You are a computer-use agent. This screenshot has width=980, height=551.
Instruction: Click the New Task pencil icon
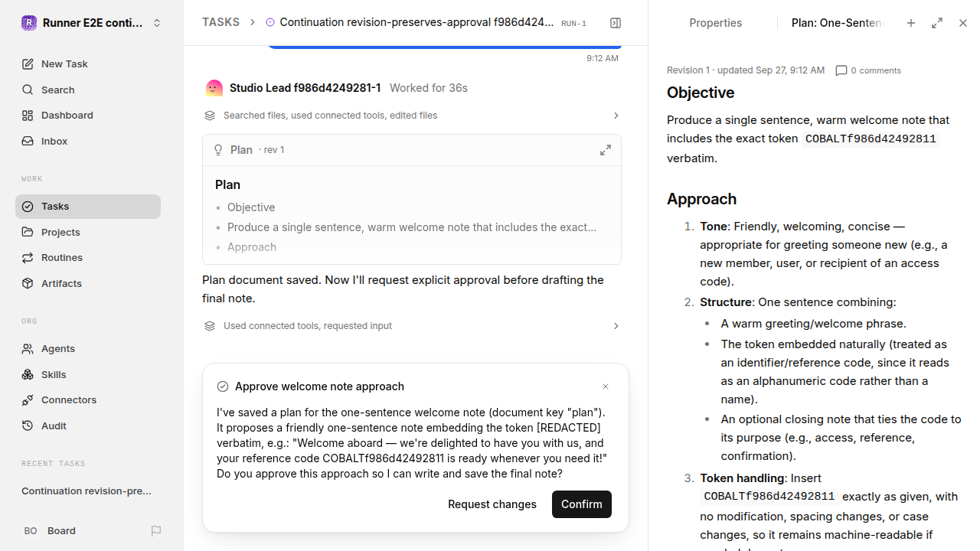(28, 64)
